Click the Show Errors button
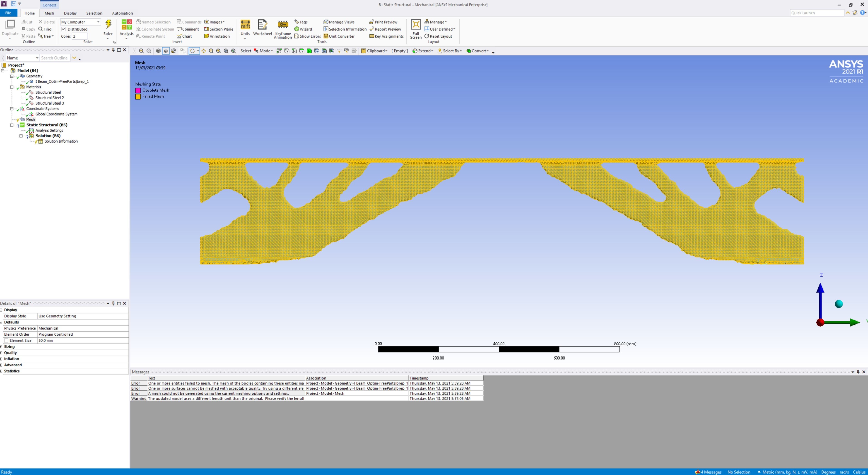 307,36
